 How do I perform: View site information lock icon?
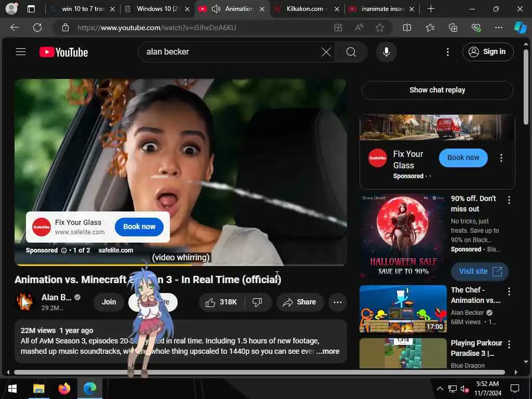click(x=65, y=28)
